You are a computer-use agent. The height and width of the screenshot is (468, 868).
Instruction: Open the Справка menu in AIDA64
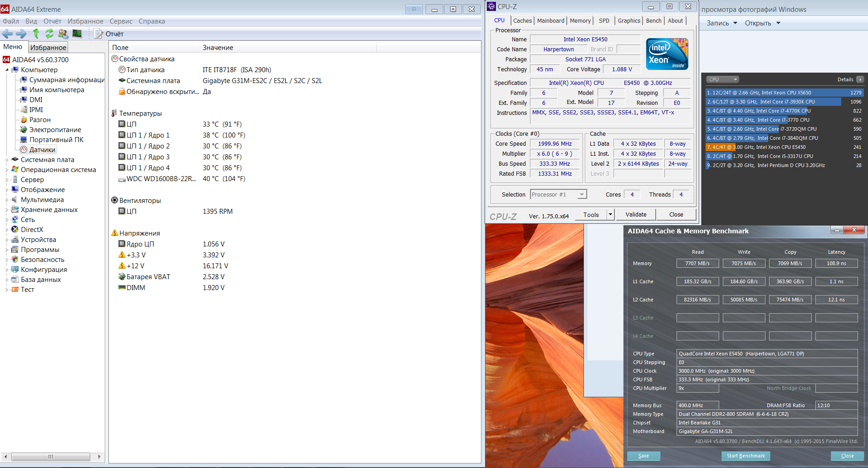tap(152, 21)
